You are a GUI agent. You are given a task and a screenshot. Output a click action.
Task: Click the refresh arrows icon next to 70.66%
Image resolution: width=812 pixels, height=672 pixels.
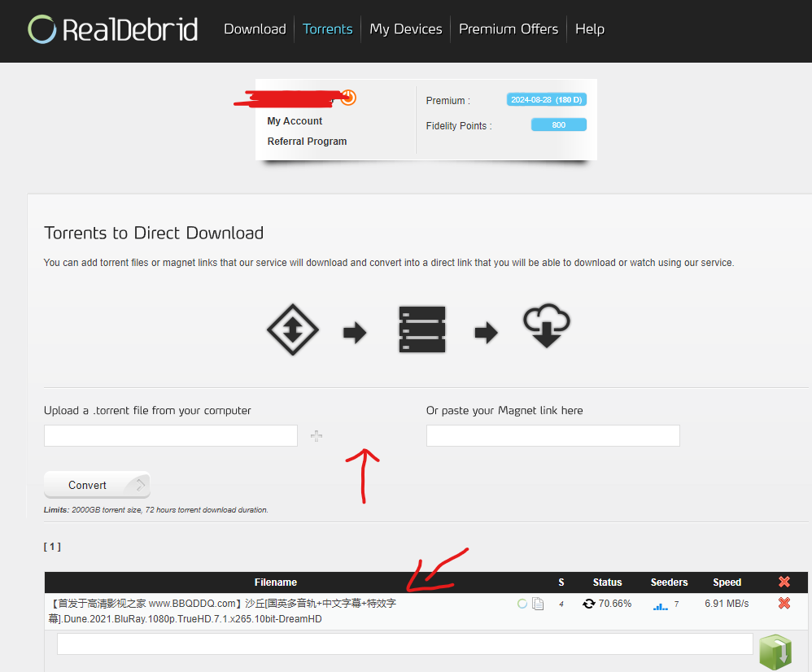[588, 604]
